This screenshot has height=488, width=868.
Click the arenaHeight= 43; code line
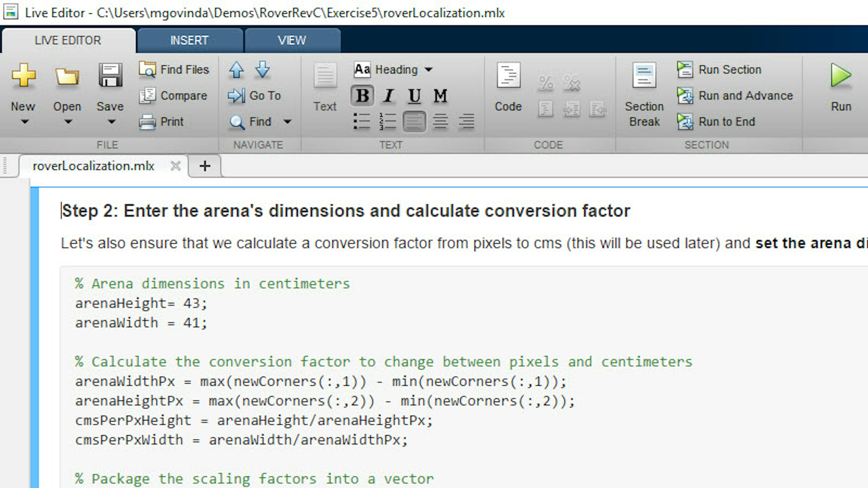[x=141, y=303]
